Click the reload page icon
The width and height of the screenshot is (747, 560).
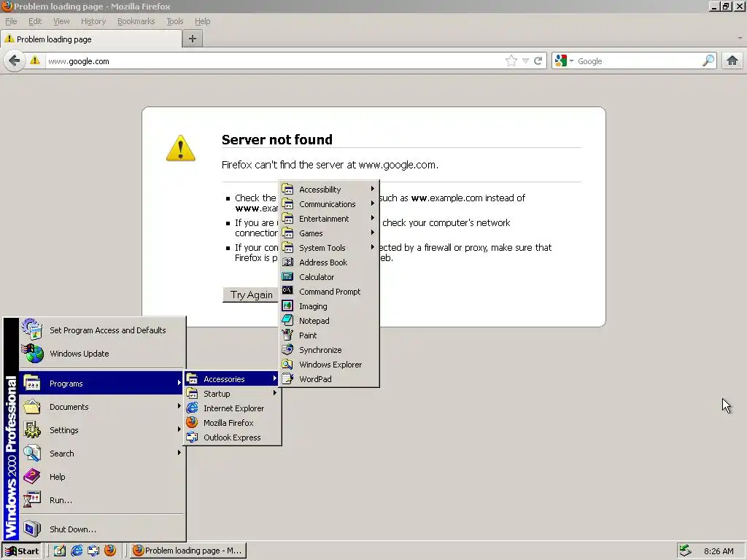[x=538, y=61]
